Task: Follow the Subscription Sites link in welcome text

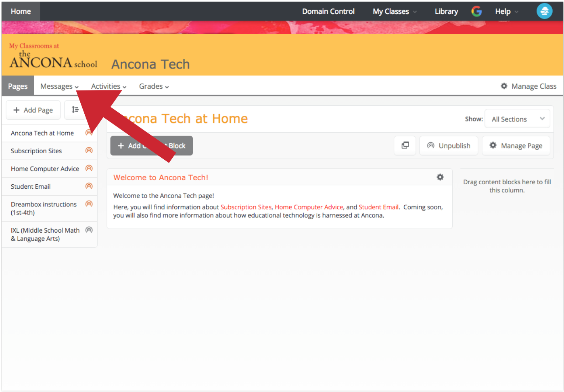Action: coord(246,207)
